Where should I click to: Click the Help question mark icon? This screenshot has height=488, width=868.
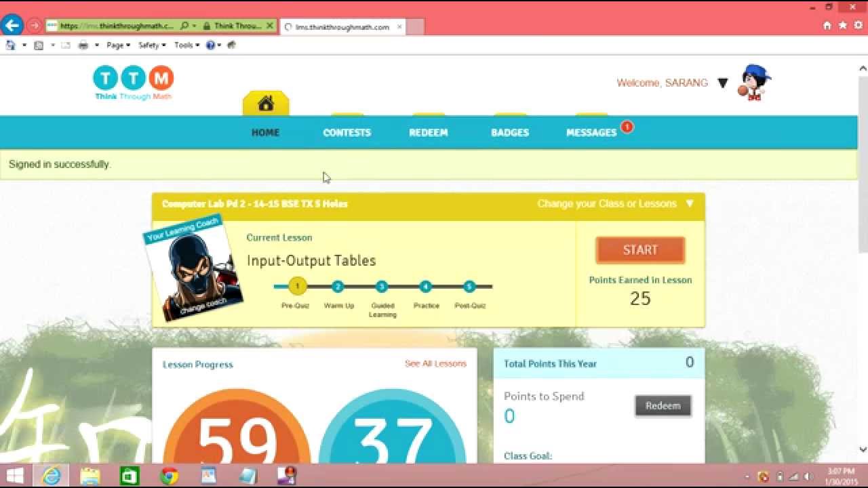tap(210, 45)
